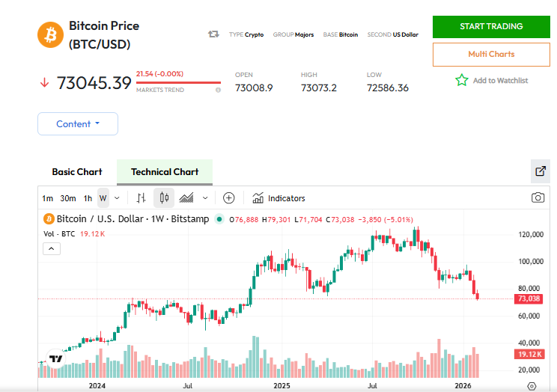Select the 1m timeframe
557x392 pixels.
pyautogui.click(x=47, y=198)
